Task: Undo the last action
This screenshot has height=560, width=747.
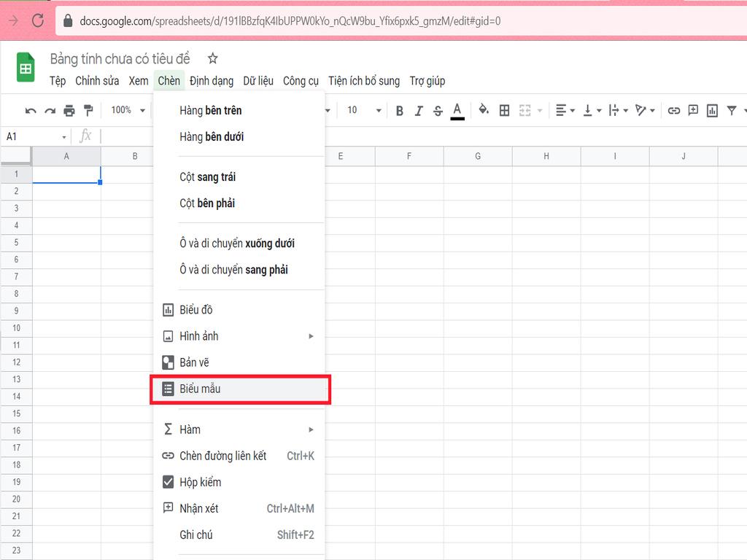Action: pos(29,110)
